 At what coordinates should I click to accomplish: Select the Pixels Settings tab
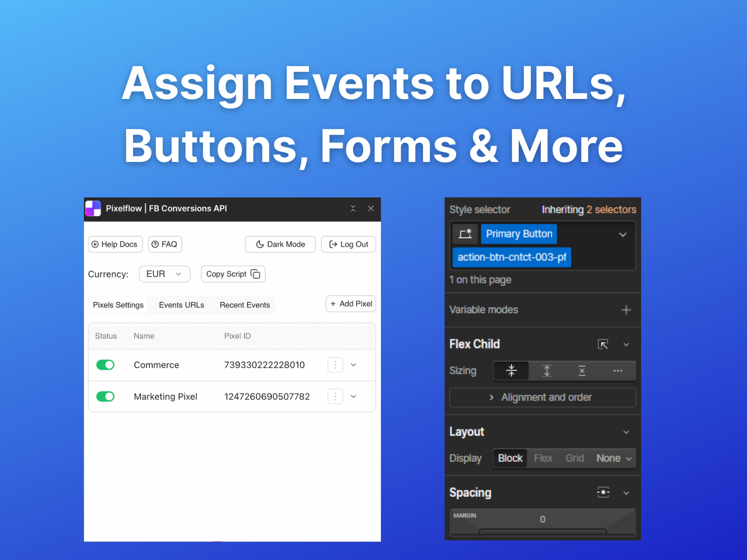tap(118, 305)
